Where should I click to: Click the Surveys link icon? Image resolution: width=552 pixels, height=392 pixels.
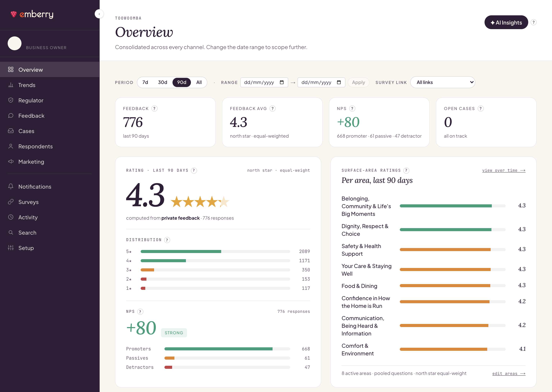coord(11,202)
